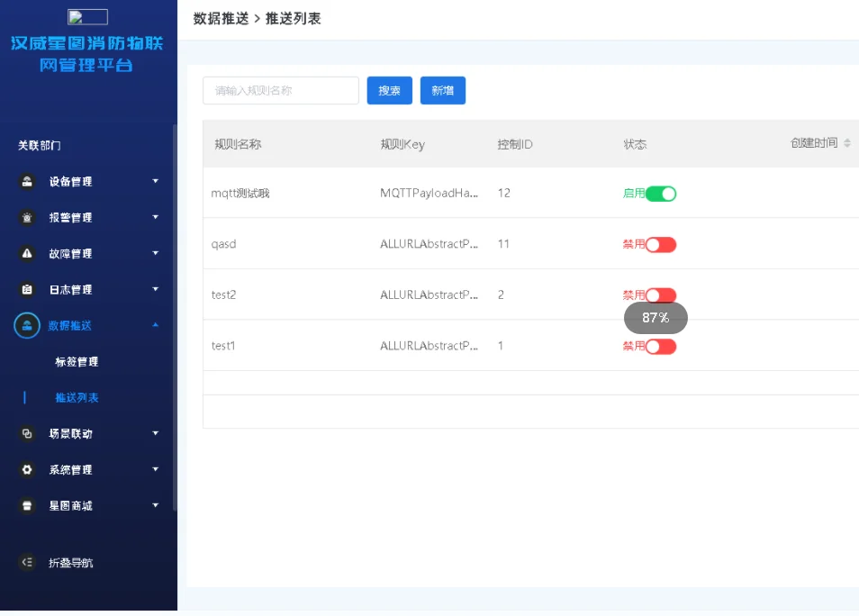This screenshot has height=616, width=859.
Task: Enable the qasd rule switch
Action: (x=662, y=244)
